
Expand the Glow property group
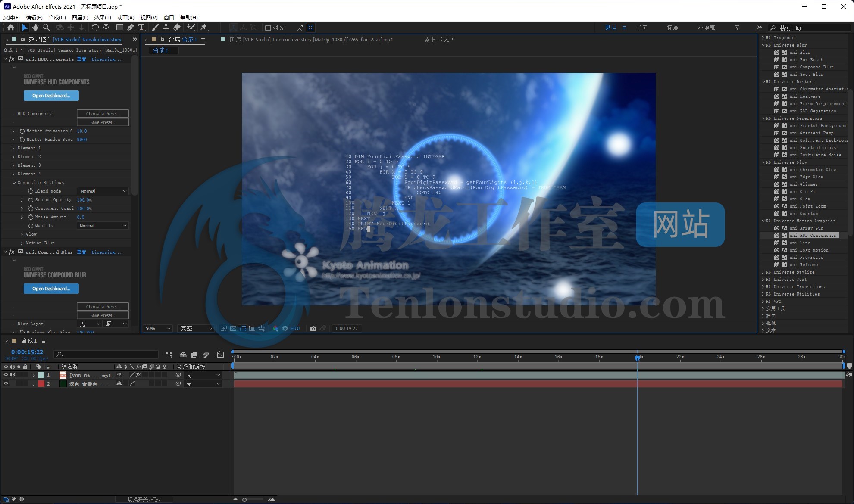click(x=22, y=234)
